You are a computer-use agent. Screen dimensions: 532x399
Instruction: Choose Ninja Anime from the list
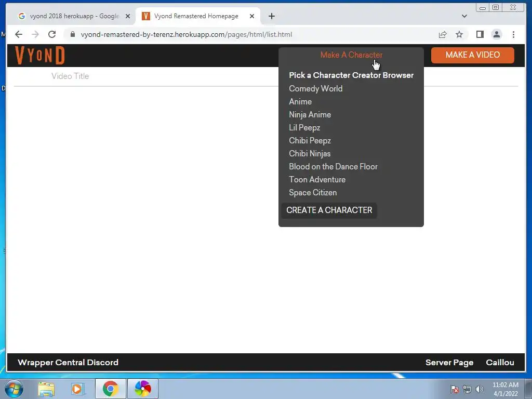[x=310, y=115]
